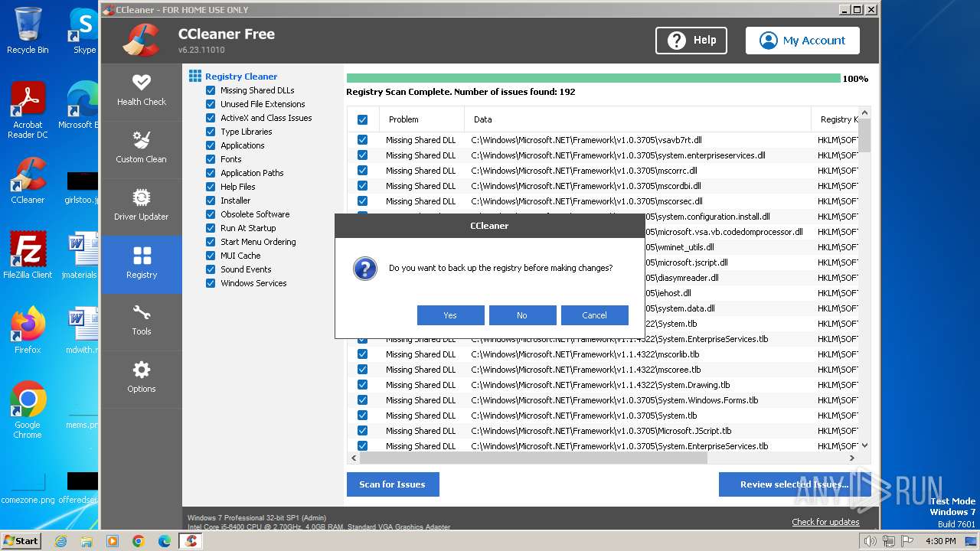Toggle Run At Startup checkbox
The width and height of the screenshot is (980, 551).
211,228
